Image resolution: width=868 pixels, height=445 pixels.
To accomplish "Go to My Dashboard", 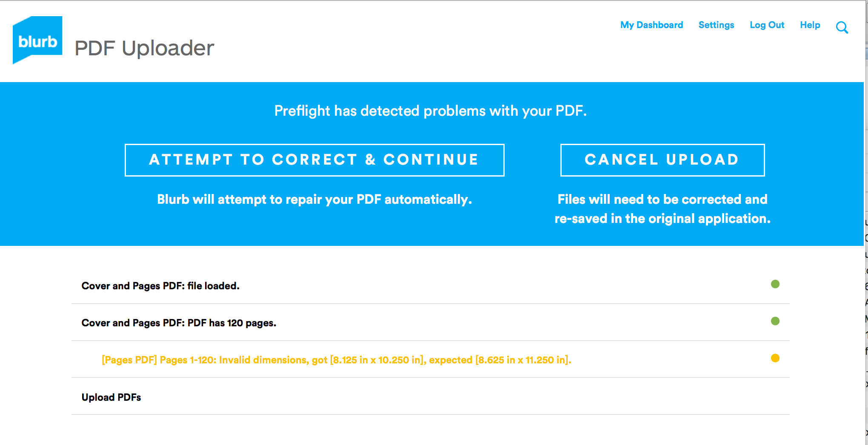I will (x=651, y=25).
